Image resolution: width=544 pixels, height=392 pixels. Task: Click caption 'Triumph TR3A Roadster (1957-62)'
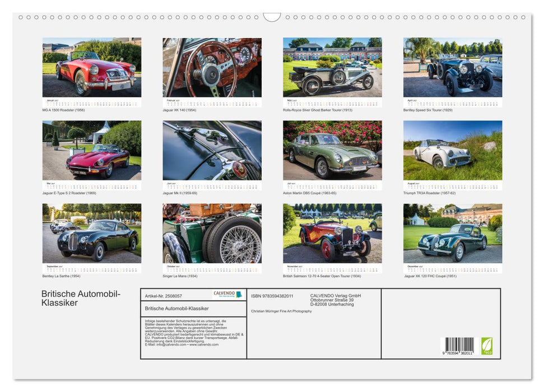[430, 193]
